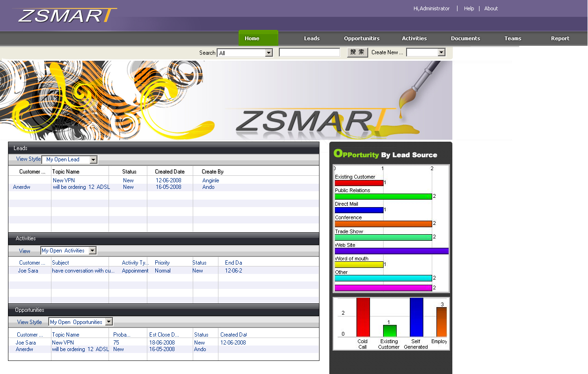Open the About link

coord(491,8)
